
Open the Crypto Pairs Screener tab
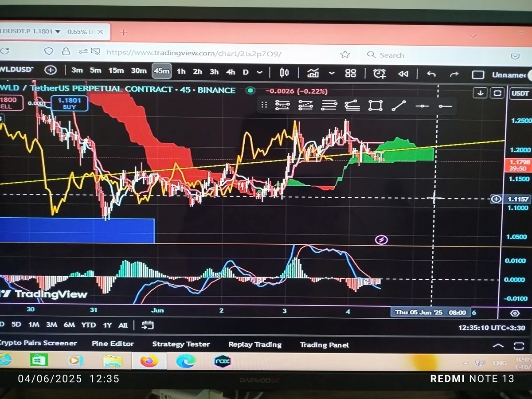point(38,343)
